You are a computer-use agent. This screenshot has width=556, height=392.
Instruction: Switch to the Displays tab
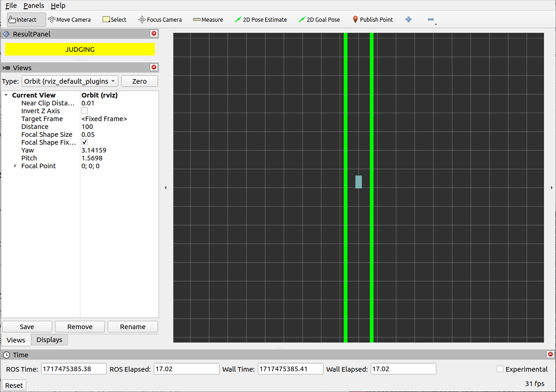pos(49,340)
